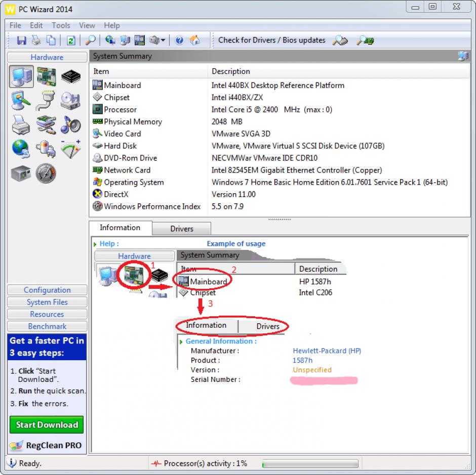
Task: Click the Save floppy disk toolbar icon
Action: pos(22,40)
